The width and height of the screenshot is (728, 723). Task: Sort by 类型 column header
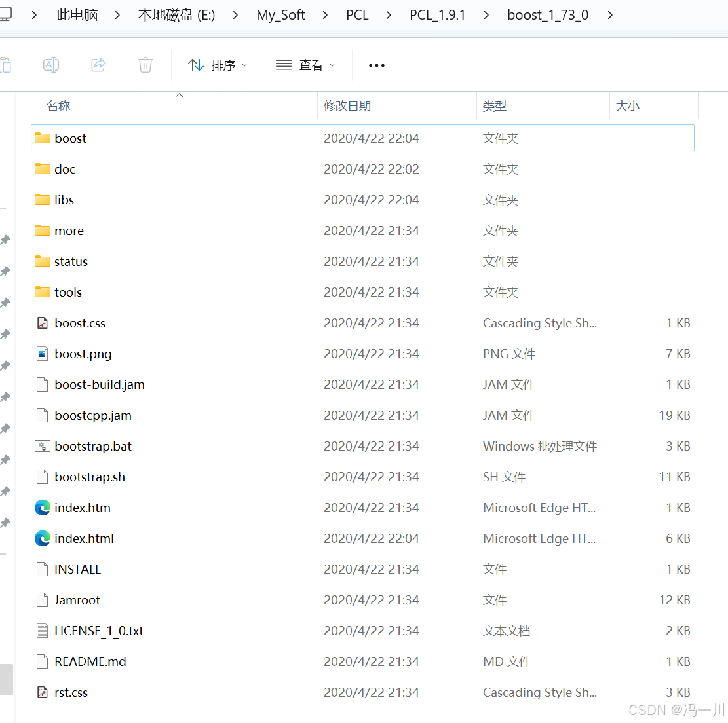pyautogui.click(x=494, y=106)
